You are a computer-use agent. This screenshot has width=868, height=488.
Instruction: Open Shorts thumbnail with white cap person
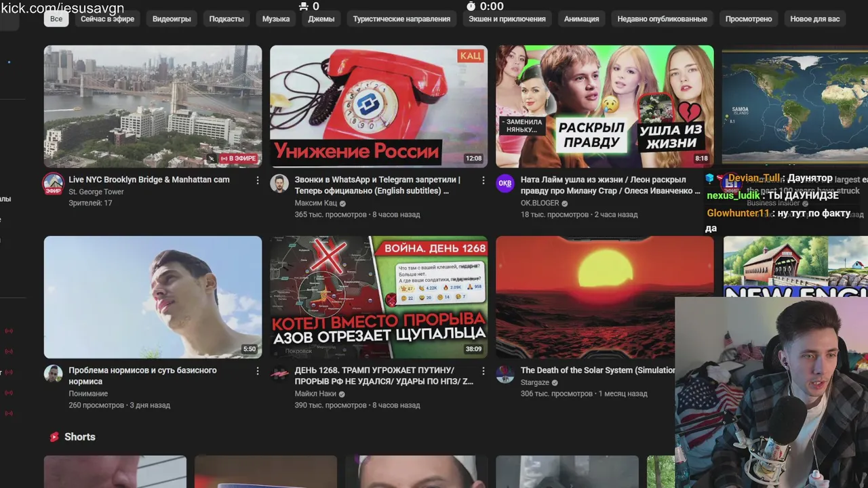pyautogui.click(x=416, y=472)
